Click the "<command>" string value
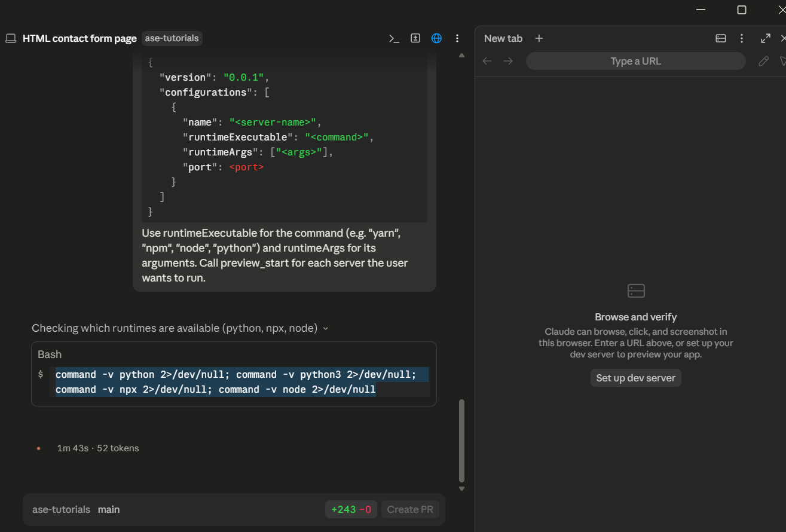The height and width of the screenshot is (532, 786). [337, 137]
